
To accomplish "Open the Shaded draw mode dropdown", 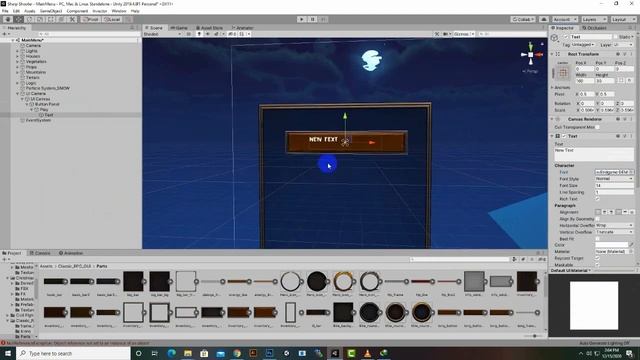I will click(162, 34).
